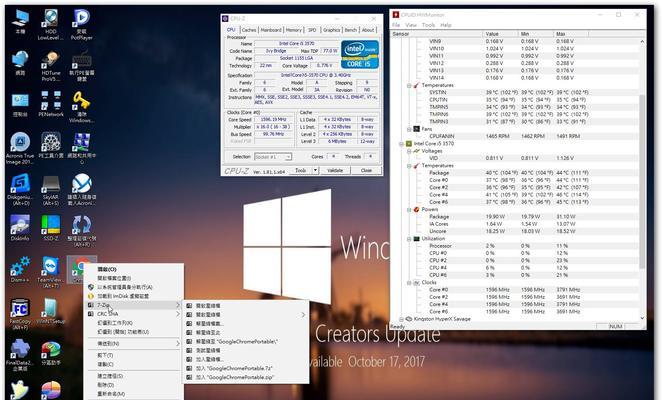Switch to the Caches tab in CPU-Z
Viewport: 662px width, 400px height.
click(249, 30)
